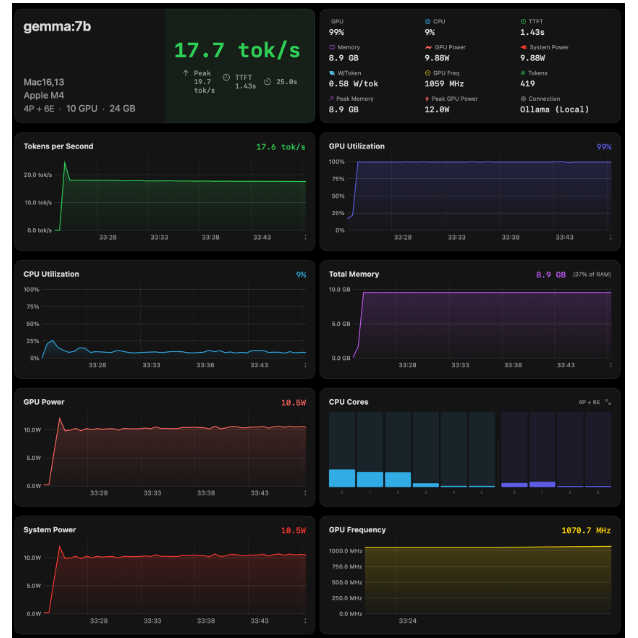The height and width of the screenshot is (638, 638).
Task: Click the Tokens per Second chart title
Action: pyautogui.click(x=58, y=146)
